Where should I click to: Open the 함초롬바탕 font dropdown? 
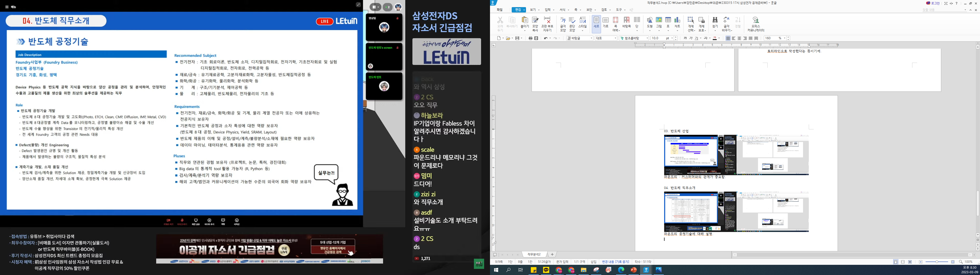point(647,38)
